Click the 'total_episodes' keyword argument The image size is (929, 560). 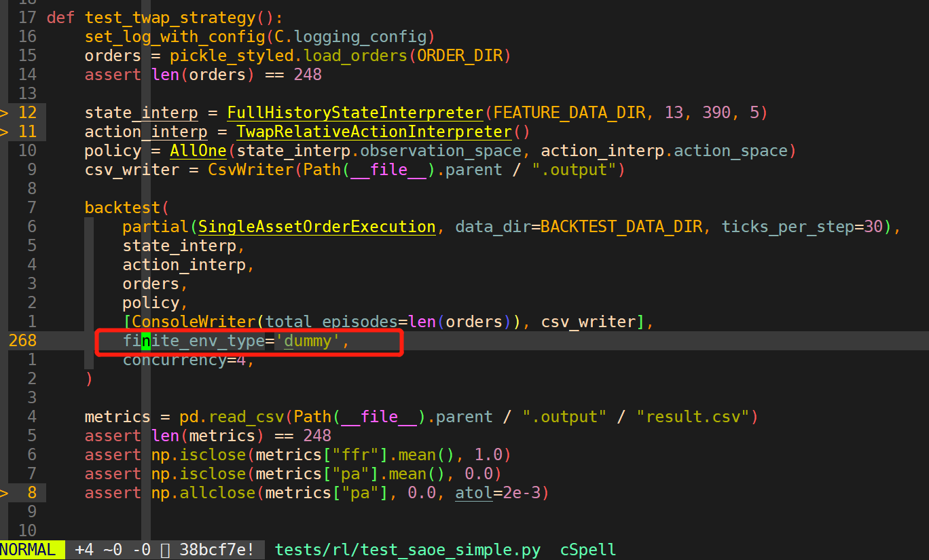tap(331, 321)
